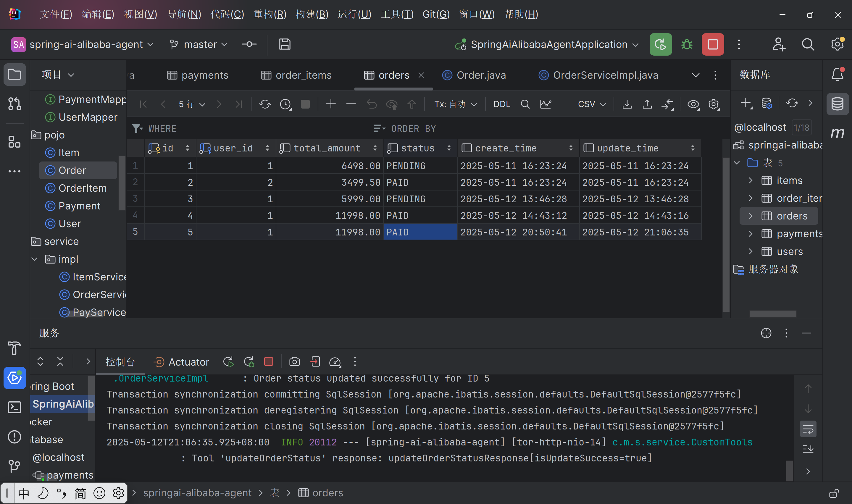Click the Debug bug icon
852x504 pixels.
(x=687, y=44)
